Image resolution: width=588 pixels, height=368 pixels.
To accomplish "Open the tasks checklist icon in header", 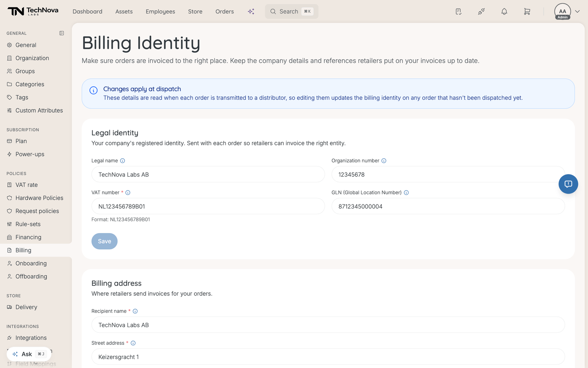I will [x=459, y=11].
